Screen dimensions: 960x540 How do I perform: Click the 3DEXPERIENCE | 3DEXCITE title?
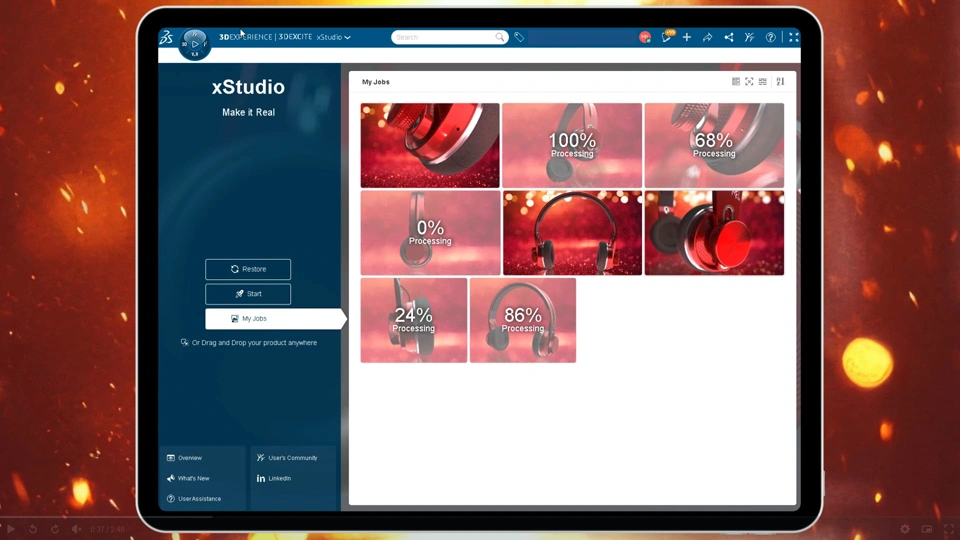(266, 37)
